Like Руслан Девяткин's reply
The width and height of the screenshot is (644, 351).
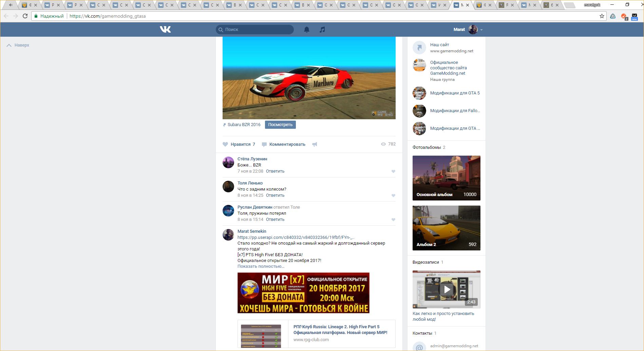click(x=393, y=220)
